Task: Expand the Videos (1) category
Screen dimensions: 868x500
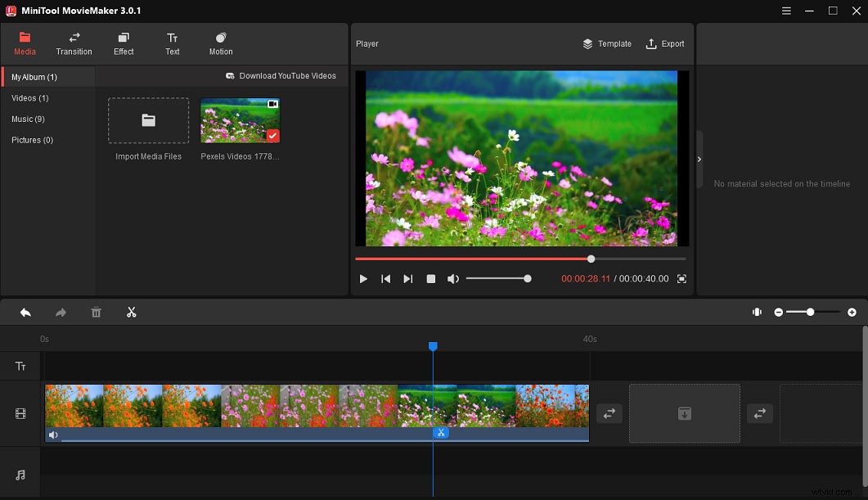Action: (29, 97)
